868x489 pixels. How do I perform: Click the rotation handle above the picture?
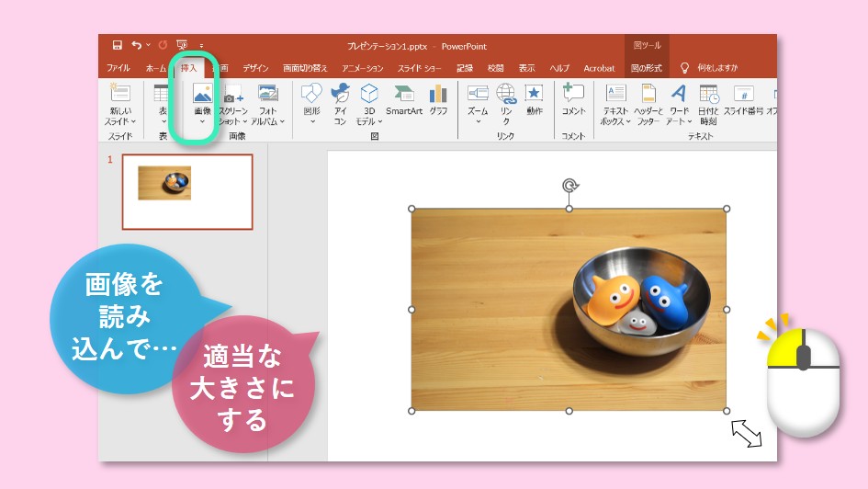click(x=569, y=186)
